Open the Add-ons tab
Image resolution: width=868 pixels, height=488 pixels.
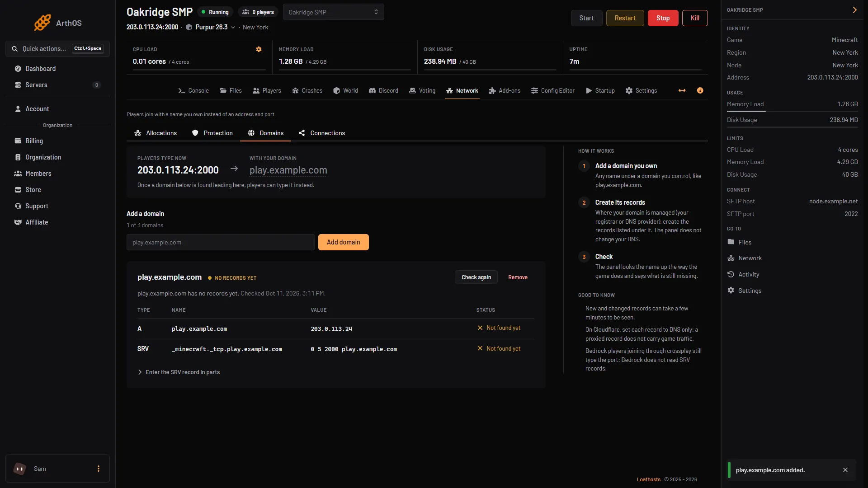[x=505, y=91]
